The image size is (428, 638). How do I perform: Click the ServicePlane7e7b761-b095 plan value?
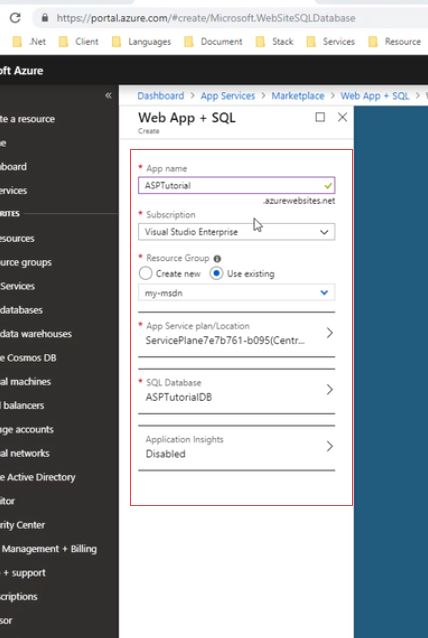point(225,341)
